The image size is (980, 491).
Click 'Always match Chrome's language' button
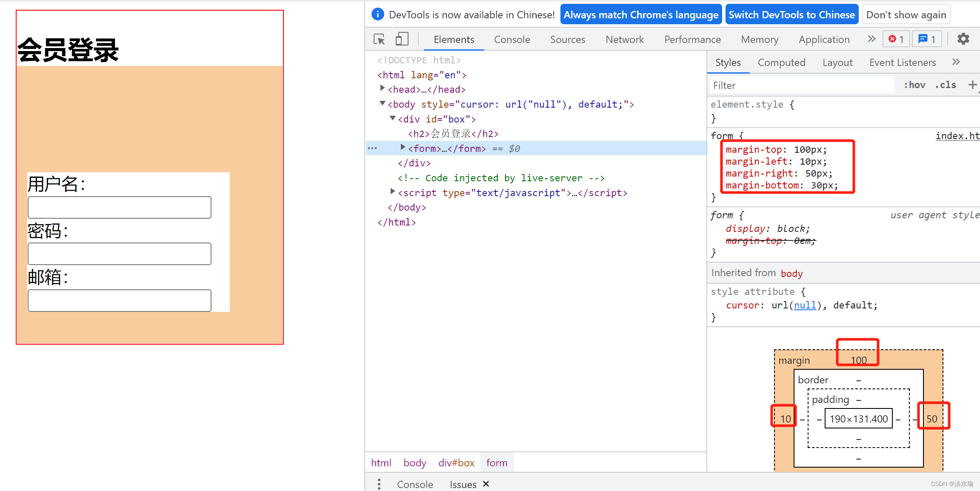pos(634,14)
